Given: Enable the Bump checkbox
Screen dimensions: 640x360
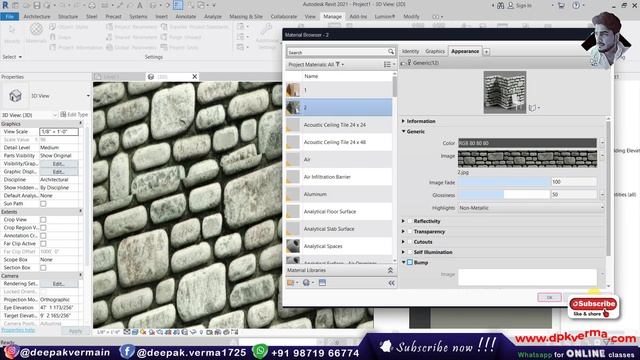Looking at the screenshot, I should (x=410, y=262).
